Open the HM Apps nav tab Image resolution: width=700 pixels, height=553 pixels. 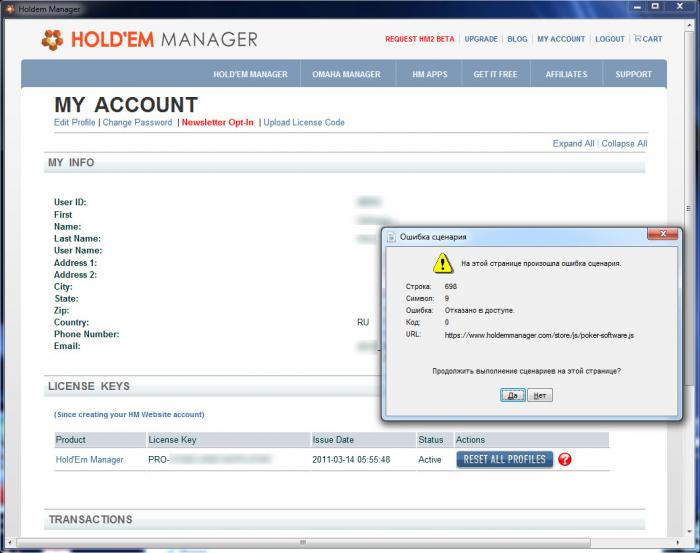429,74
